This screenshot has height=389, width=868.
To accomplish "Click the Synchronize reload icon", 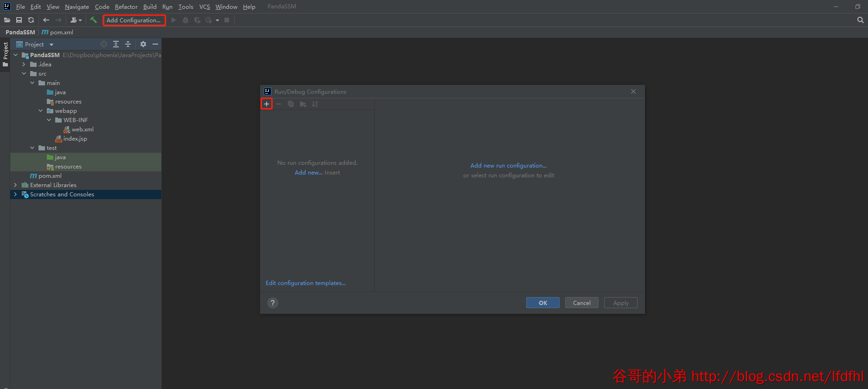I will pyautogui.click(x=31, y=20).
